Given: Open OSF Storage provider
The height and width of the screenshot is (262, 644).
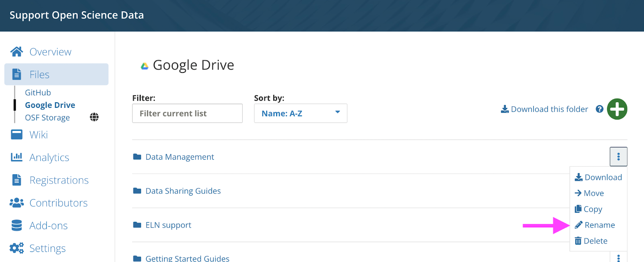Looking at the screenshot, I should (47, 118).
